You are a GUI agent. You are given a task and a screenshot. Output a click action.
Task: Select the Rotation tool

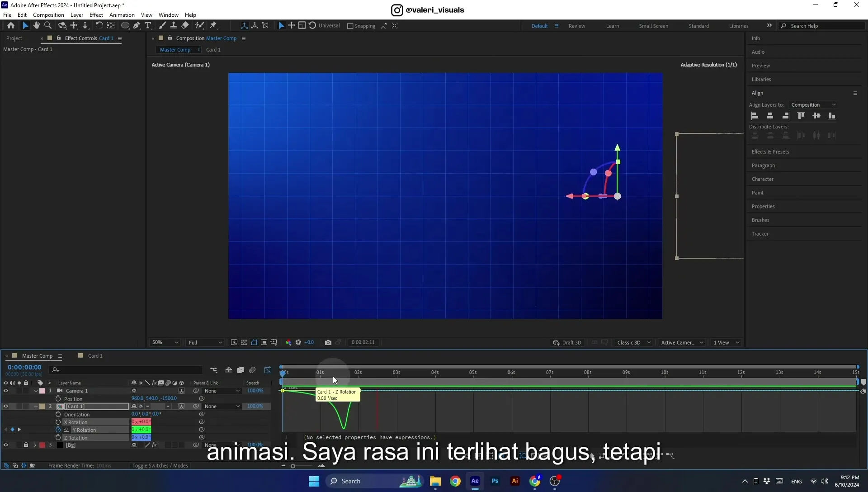(x=99, y=26)
